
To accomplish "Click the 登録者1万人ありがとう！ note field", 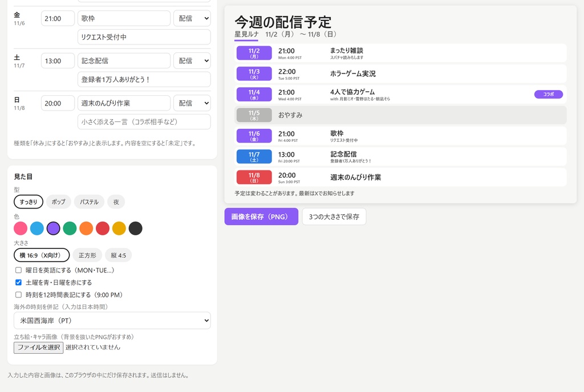I will point(144,79).
